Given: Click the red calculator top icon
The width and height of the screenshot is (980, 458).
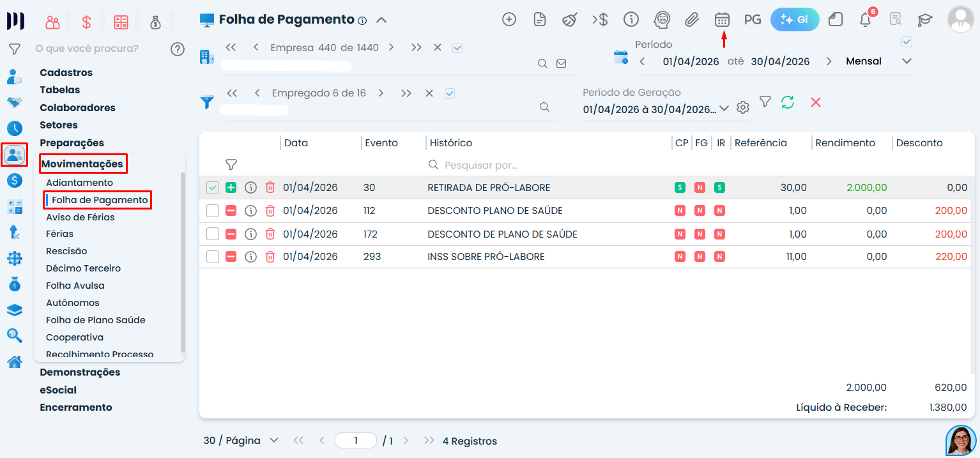Looking at the screenshot, I should pyautogui.click(x=121, y=23).
